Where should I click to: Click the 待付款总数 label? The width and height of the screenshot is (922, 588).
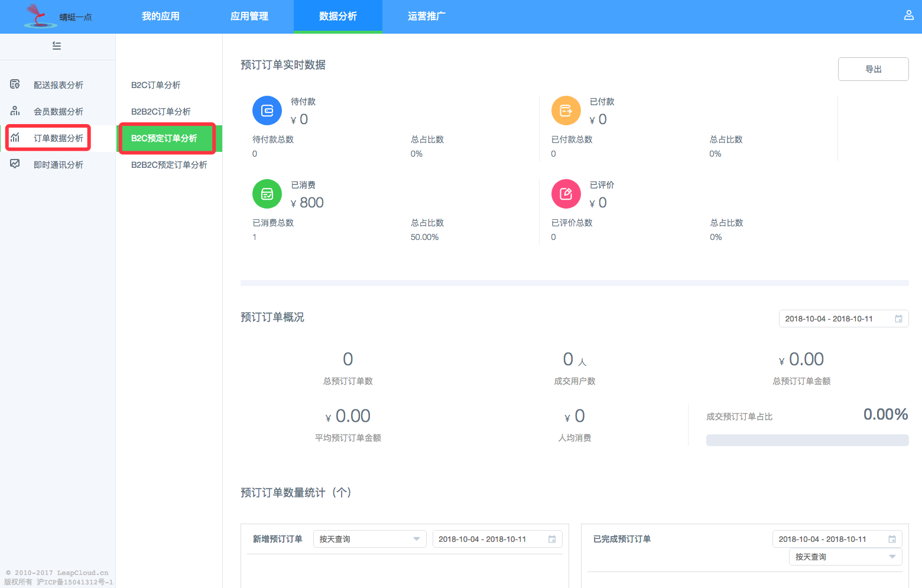point(273,139)
